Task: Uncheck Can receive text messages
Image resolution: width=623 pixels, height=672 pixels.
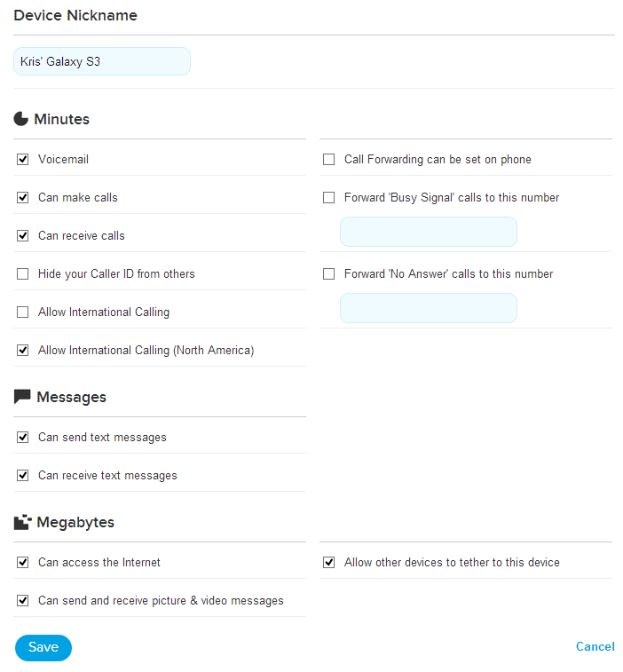Action: [x=23, y=475]
